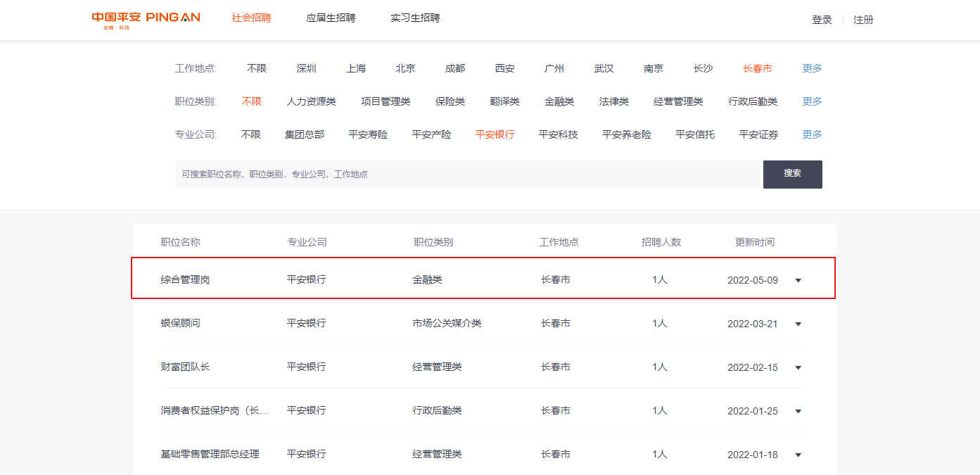Choose 长沙 as work location
This screenshot has width=980, height=475.
click(x=703, y=68)
